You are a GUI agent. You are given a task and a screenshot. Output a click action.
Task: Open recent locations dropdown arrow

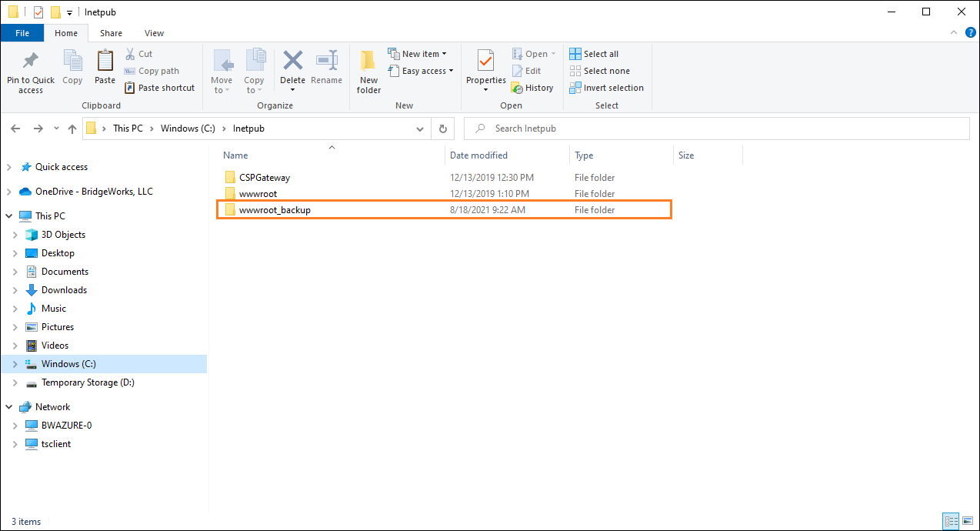tap(55, 129)
